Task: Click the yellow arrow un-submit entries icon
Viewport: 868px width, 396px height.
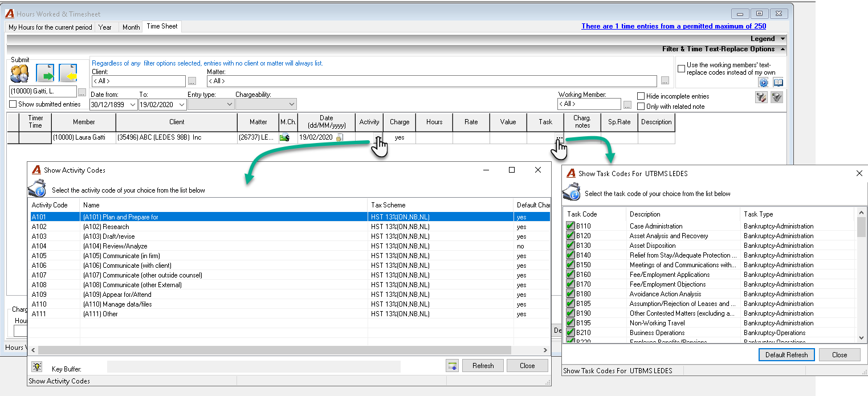Action: tap(68, 73)
